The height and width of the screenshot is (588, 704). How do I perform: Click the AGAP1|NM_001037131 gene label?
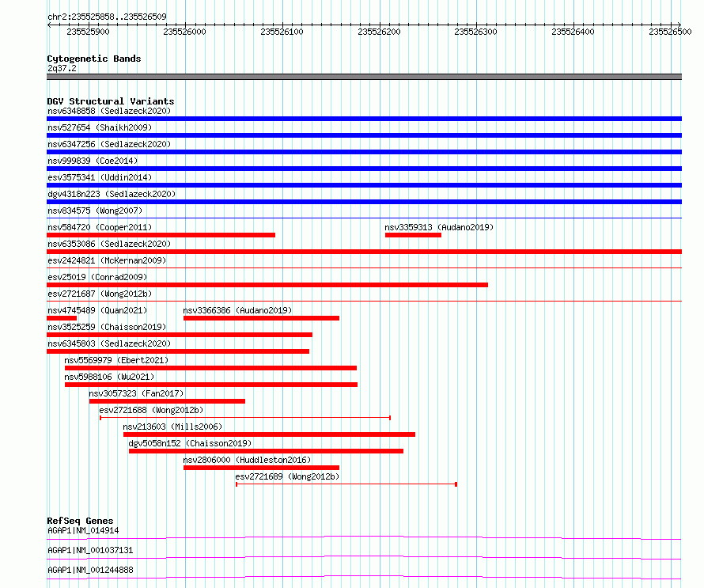90,550
